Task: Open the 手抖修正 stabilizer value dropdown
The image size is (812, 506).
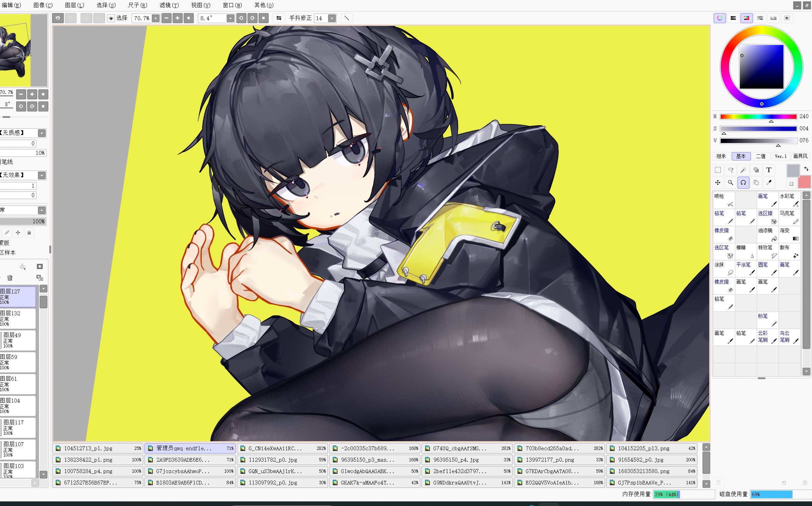Action: (x=332, y=18)
